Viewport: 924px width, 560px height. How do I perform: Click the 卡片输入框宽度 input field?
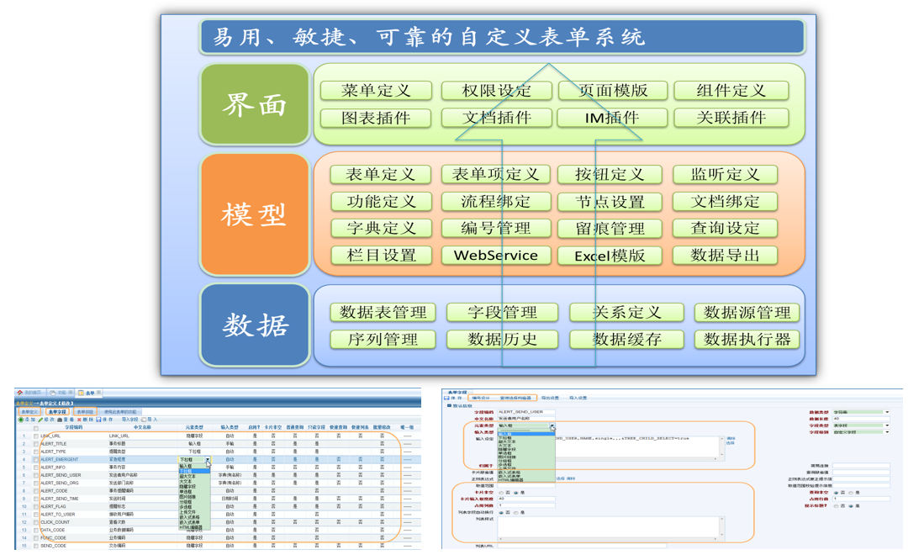[526, 499]
